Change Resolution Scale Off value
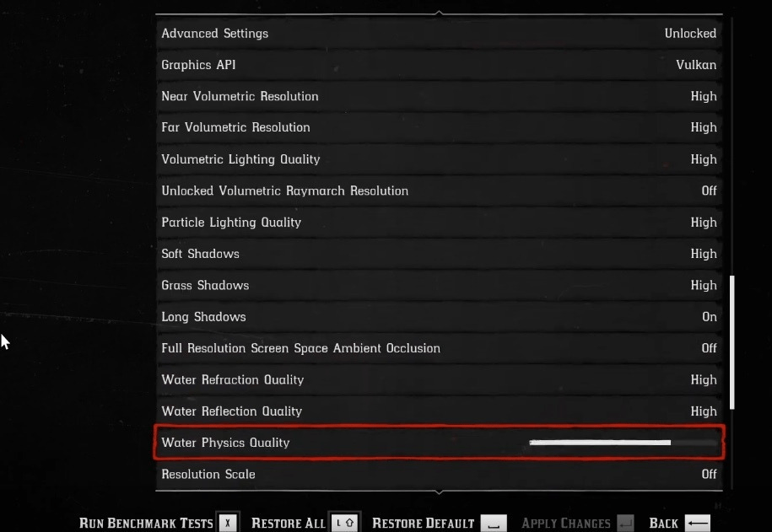This screenshot has height=532, width=772. tap(709, 475)
